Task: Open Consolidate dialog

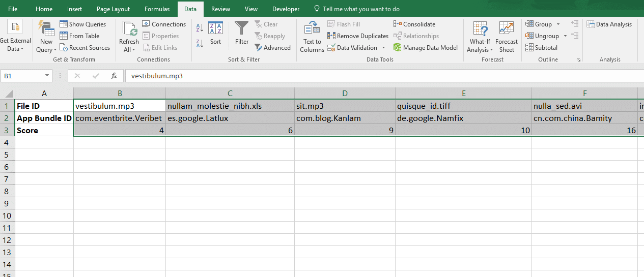Action: 414,24
